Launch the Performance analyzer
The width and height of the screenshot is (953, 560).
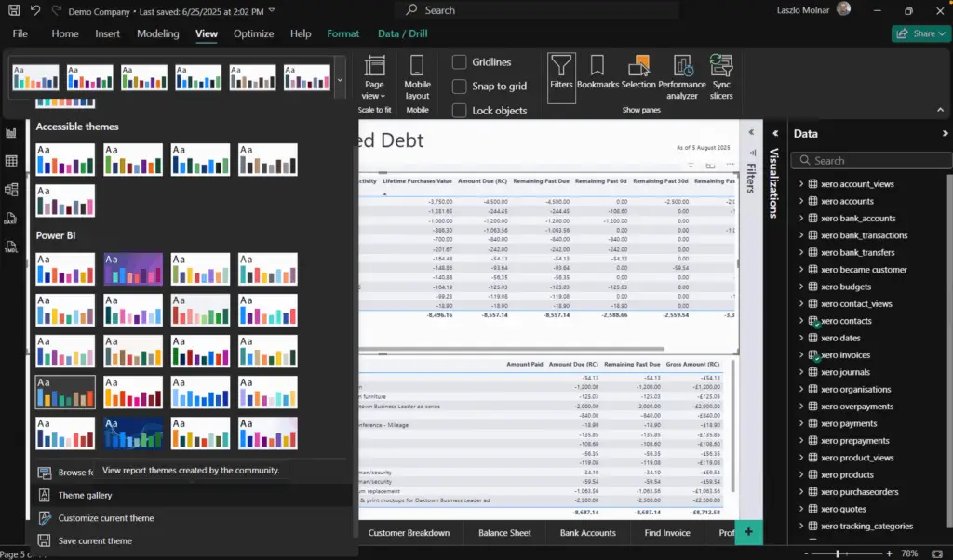682,74
